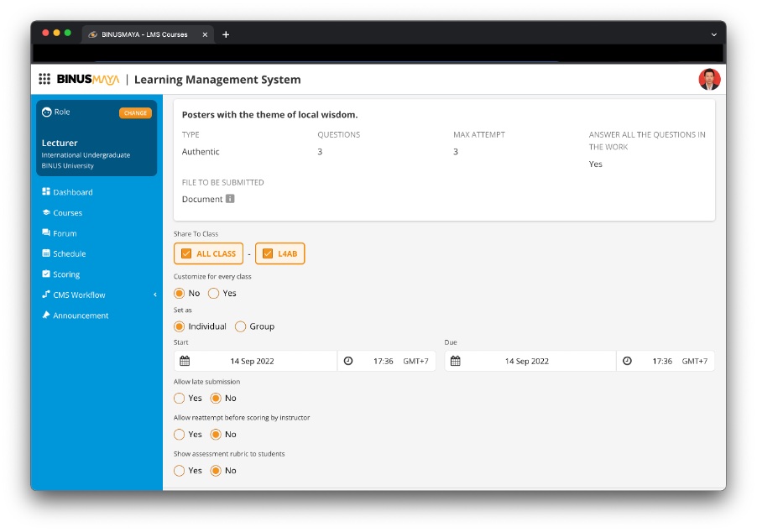Open the browser tab dropdown chevron
The height and width of the screenshot is (532, 757).
tap(713, 34)
